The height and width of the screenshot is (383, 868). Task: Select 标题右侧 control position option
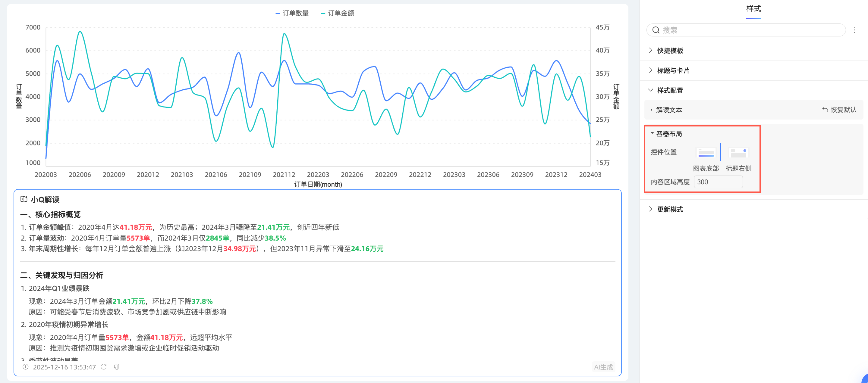(738, 152)
